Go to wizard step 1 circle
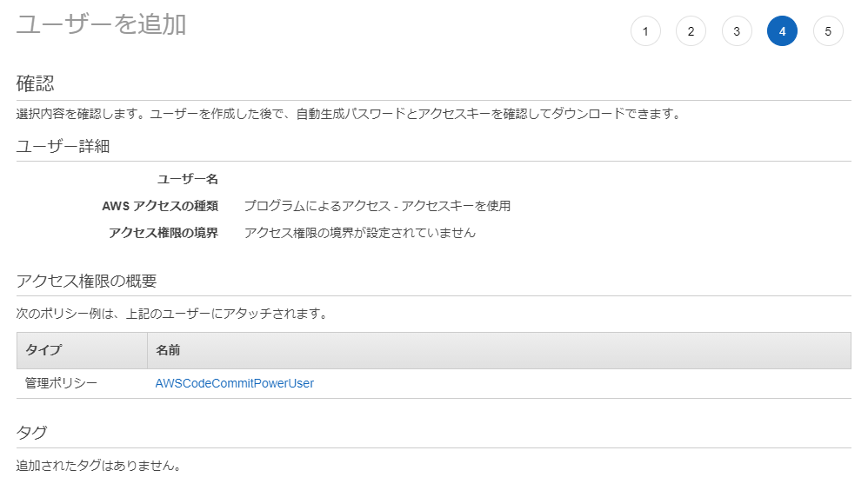 point(645,31)
